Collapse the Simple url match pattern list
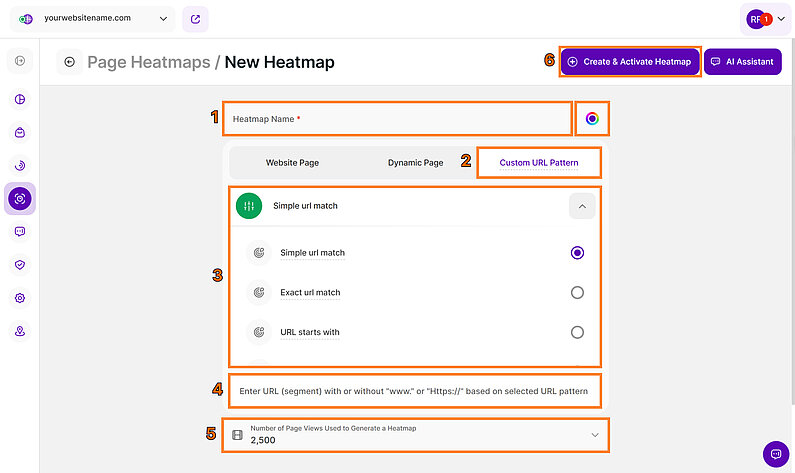This screenshot has width=795, height=473. (x=582, y=206)
